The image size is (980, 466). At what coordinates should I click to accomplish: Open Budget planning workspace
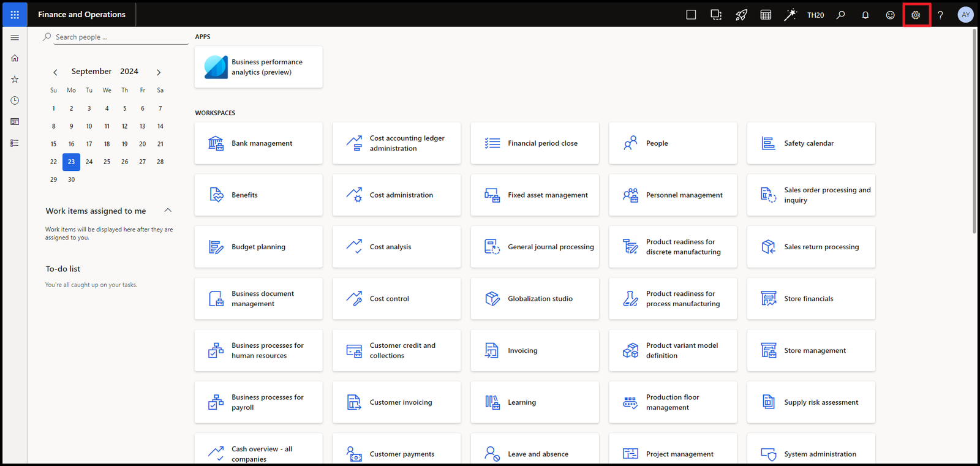click(258, 247)
